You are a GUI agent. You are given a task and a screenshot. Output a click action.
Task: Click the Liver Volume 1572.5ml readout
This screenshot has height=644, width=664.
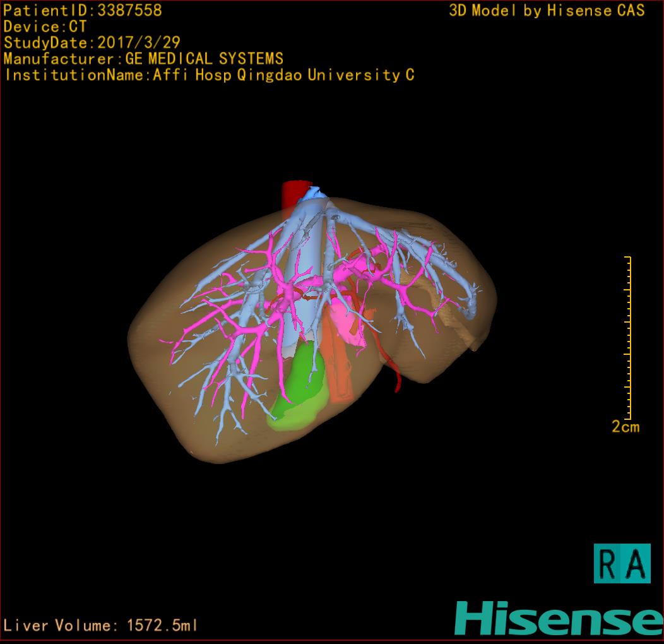click(101, 626)
